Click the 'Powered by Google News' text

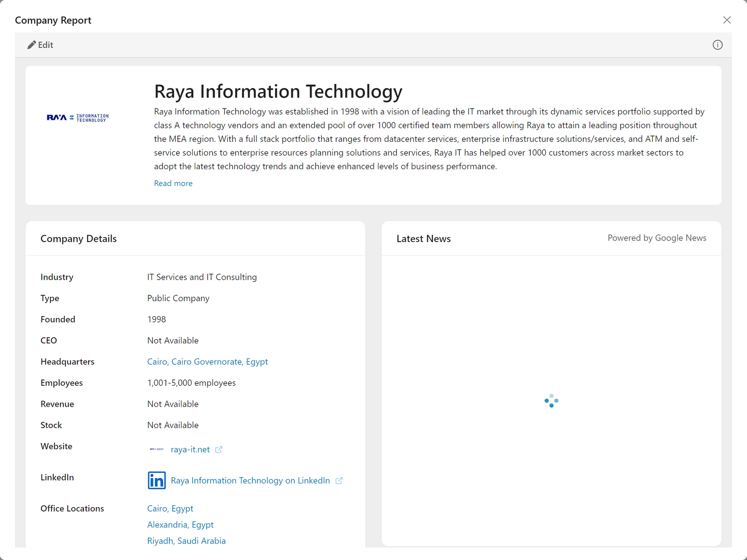coord(657,238)
